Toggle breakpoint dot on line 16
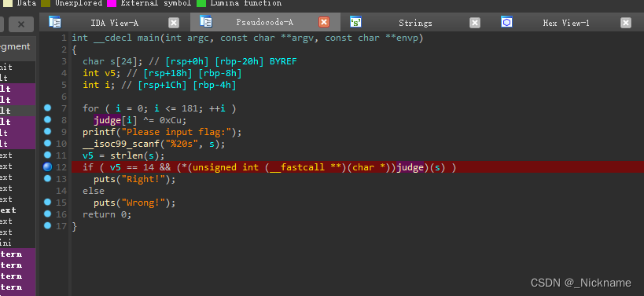Image resolution: width=644 pixels, height=296 pixels. point(48,214)
